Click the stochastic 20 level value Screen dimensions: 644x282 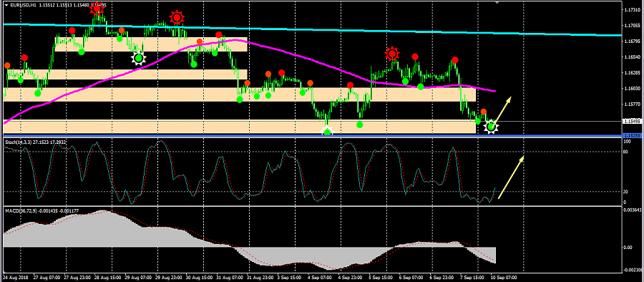pyautogui.click(x=626, y=192)
